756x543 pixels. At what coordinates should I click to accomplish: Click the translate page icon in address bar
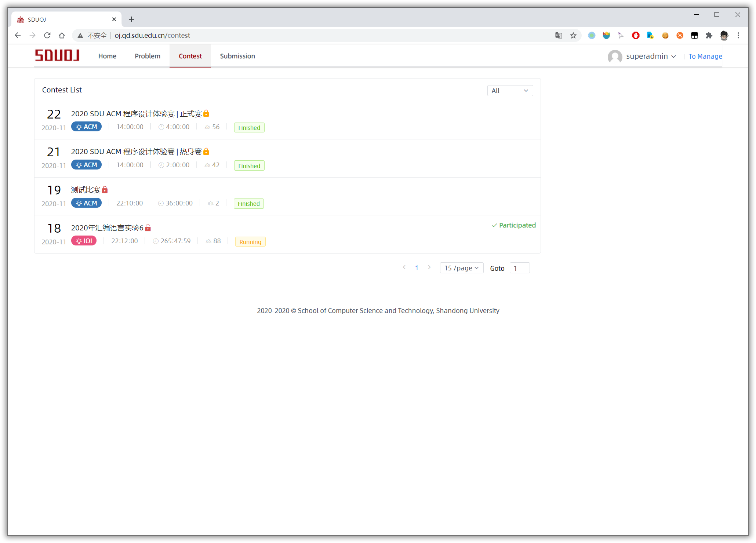(558, 36)
